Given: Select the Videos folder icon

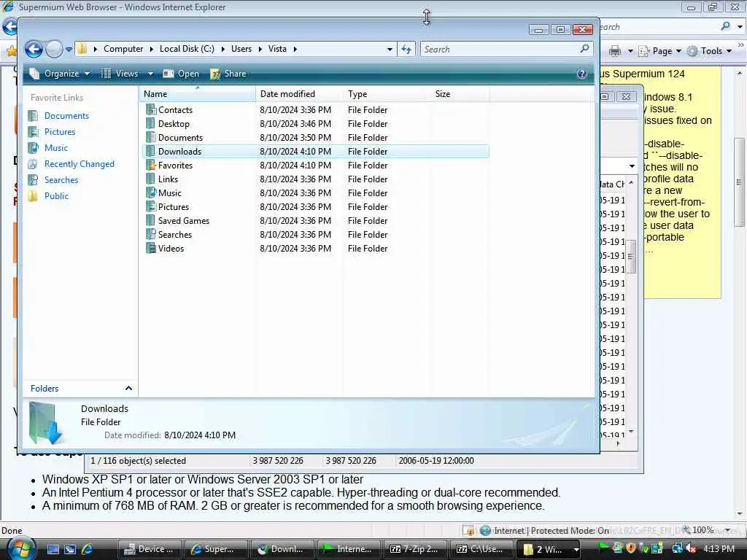Looking at the screenshot, I should click(150, 248).
